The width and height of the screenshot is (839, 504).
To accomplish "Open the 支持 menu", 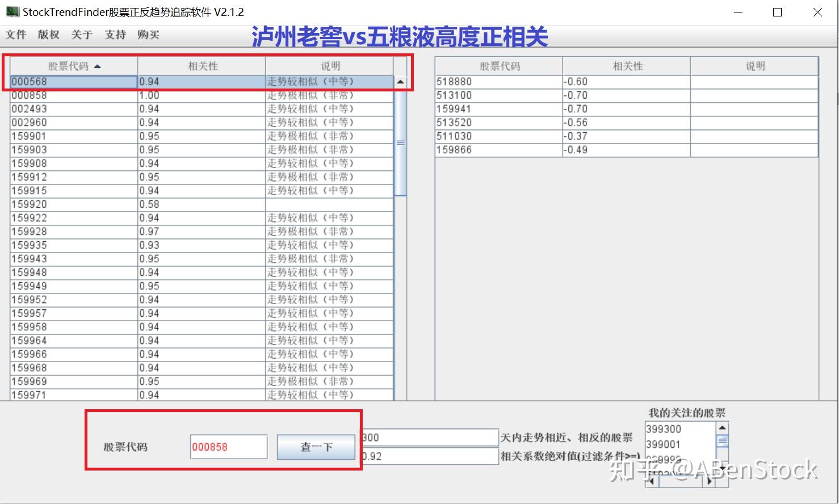I will click(115, 35).
